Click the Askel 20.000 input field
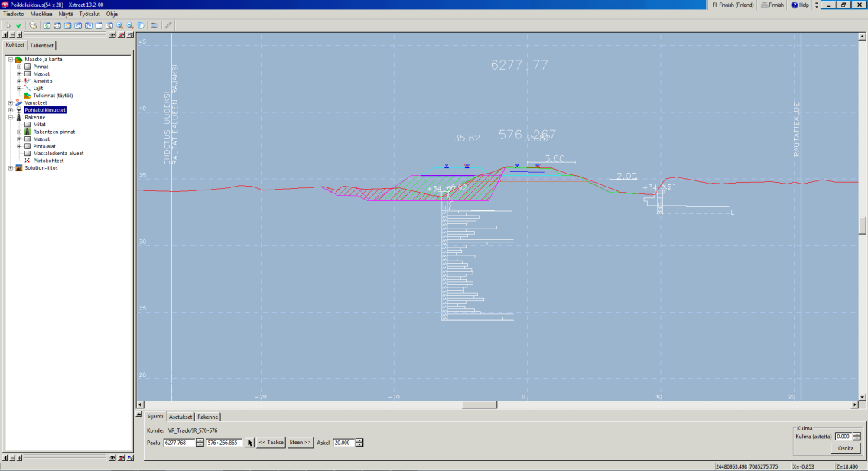The width and height of the screenshot is (868, 471). click(344, 443)
